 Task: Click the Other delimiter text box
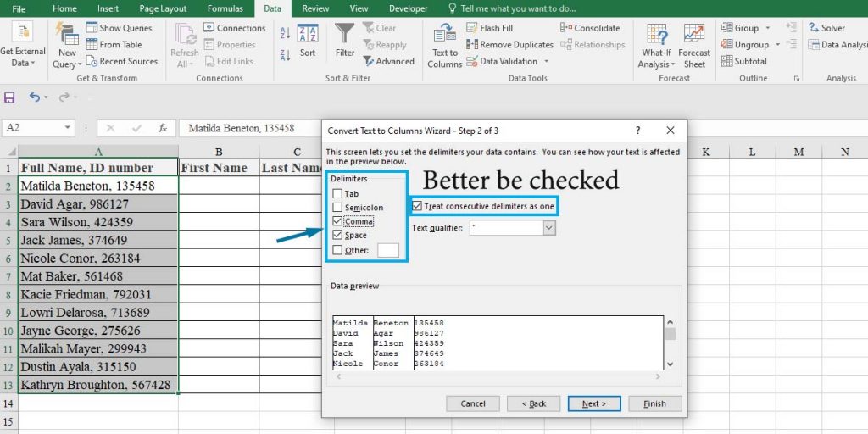tap(388, 250)
